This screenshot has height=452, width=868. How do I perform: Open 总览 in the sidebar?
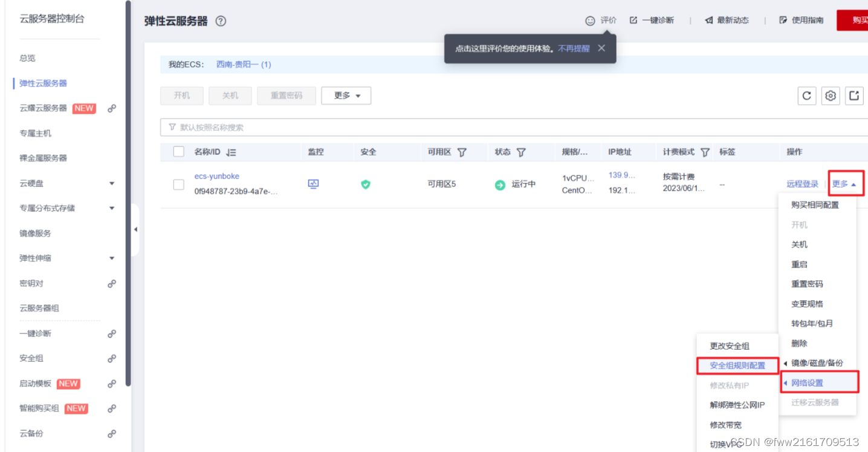[27, 58]
